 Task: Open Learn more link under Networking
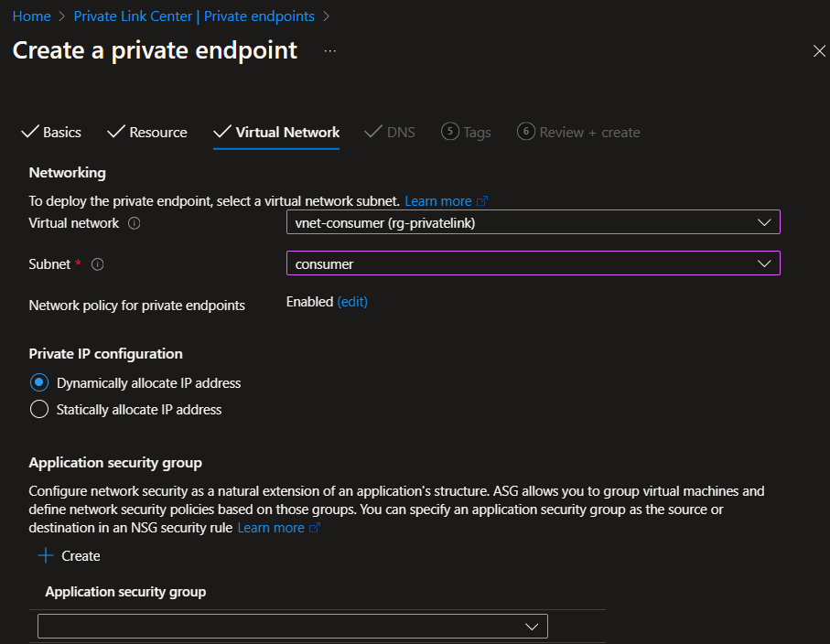[x=438, y=201]
